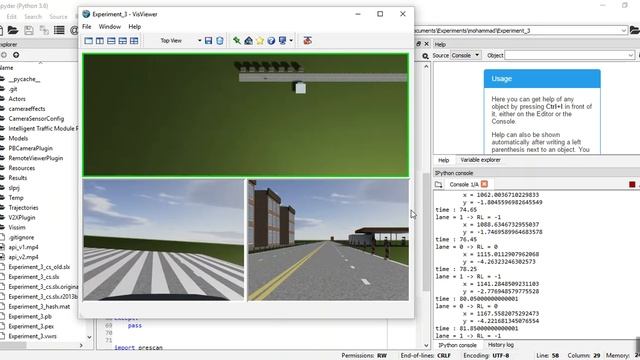Open the Trajectories folder
Viewport: 640px width, 360px height.
click(x=23, y=208)
